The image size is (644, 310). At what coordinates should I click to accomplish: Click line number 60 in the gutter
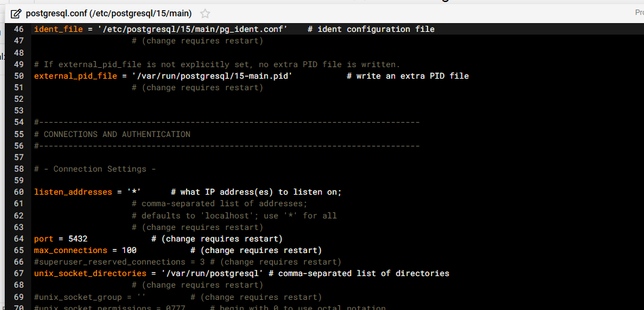coord(18,192)
